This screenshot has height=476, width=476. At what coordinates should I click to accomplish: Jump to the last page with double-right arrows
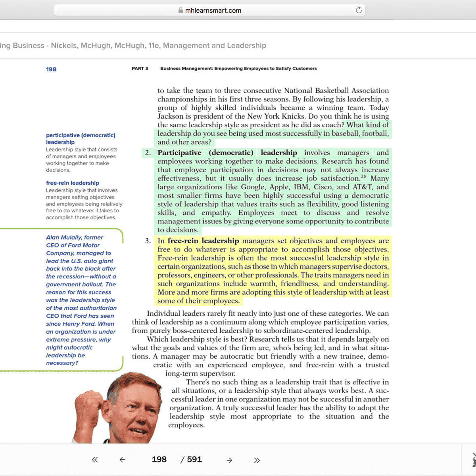[x=257, y=460]
